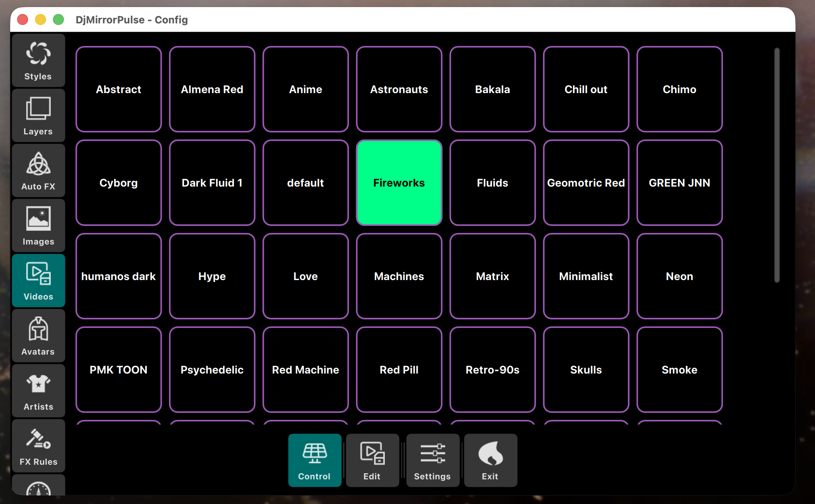Select the Hype video tile
The image size is (815, 504).
pyautogui.click(x=212, y=276)
